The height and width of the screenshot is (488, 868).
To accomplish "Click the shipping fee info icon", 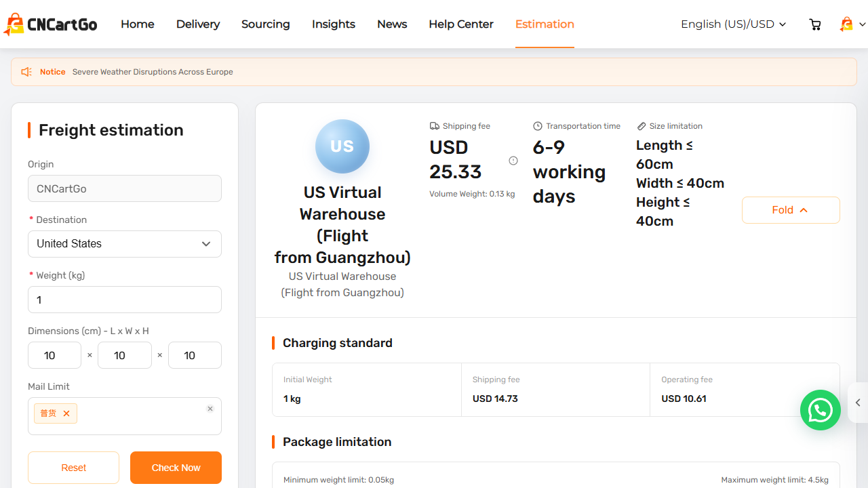I will tap(513, 161).
